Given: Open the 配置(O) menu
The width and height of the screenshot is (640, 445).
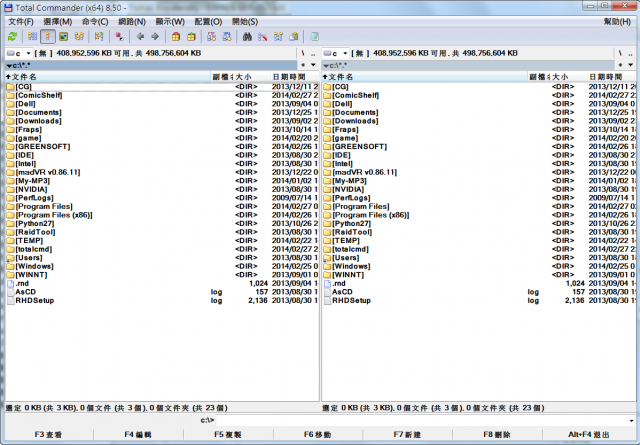Looking at the screenshot, I should pos(209,22).
